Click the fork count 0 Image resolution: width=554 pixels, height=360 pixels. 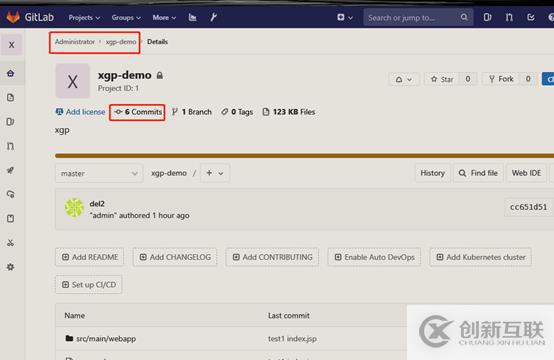pos(528,79)
